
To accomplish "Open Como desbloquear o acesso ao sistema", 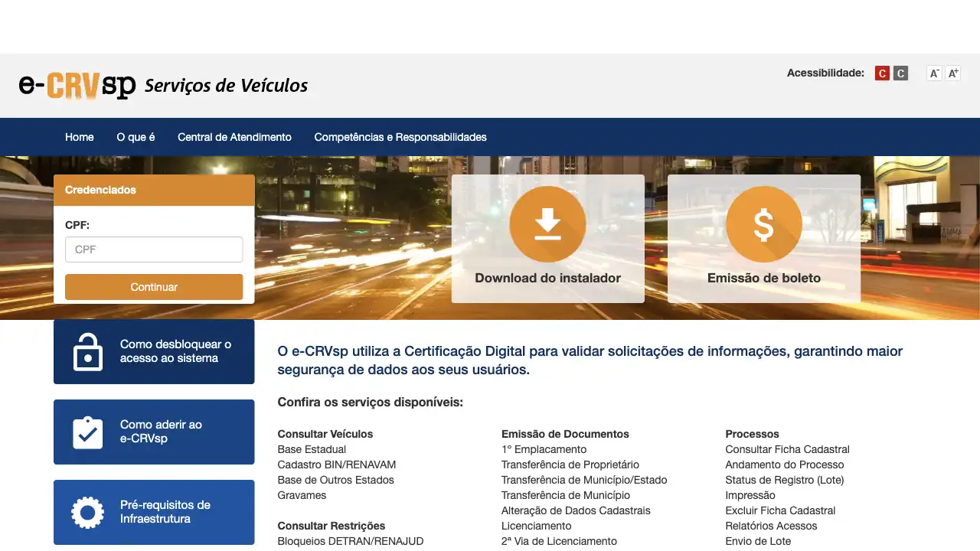I will pyautogui.click(x=154, y=351).
